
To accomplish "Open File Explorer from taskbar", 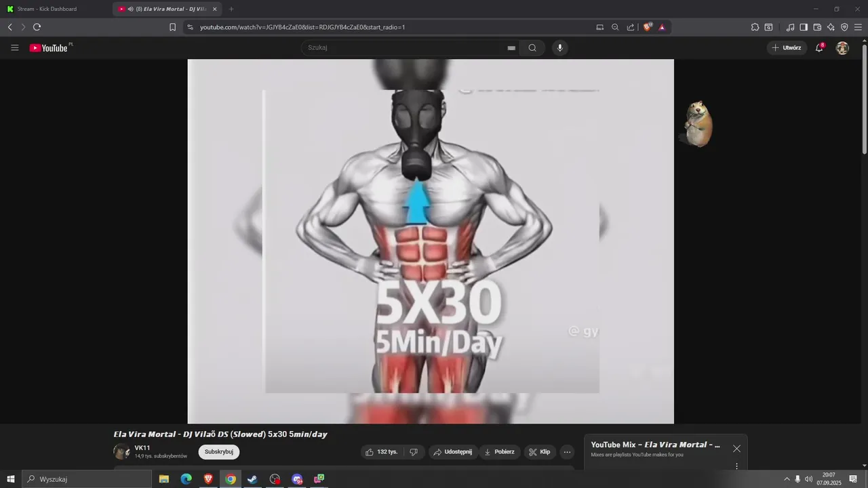I will point(164,479).
